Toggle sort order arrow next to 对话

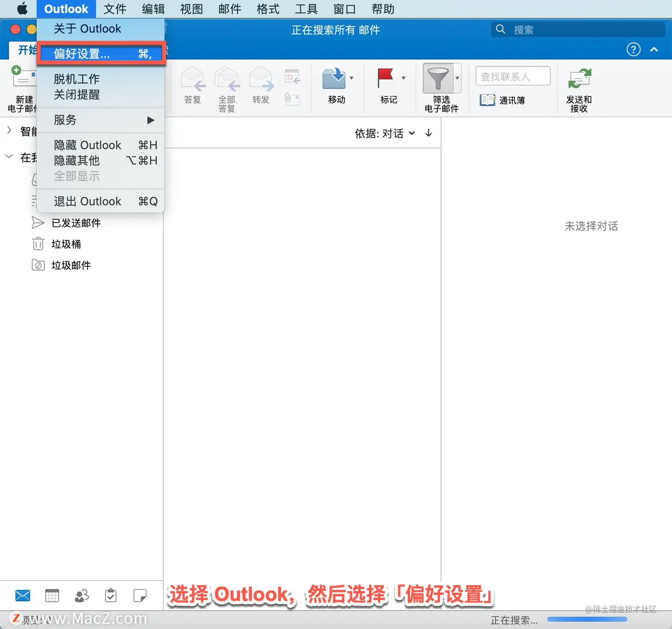pos(428,133)
